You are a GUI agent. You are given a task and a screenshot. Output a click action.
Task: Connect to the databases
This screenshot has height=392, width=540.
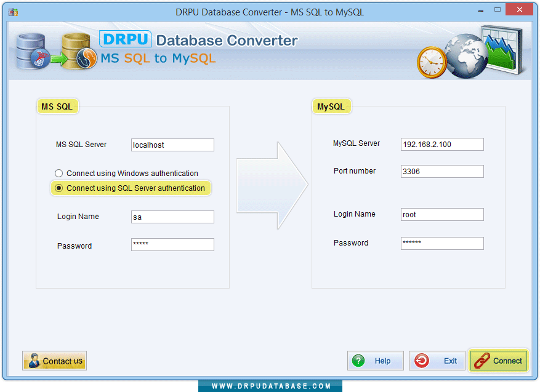pos(498,361)
